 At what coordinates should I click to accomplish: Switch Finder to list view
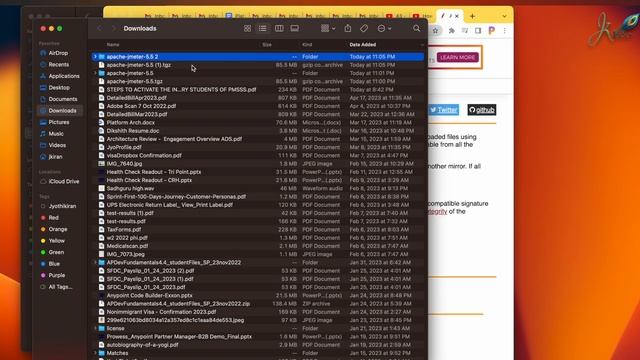pos(262,29)
